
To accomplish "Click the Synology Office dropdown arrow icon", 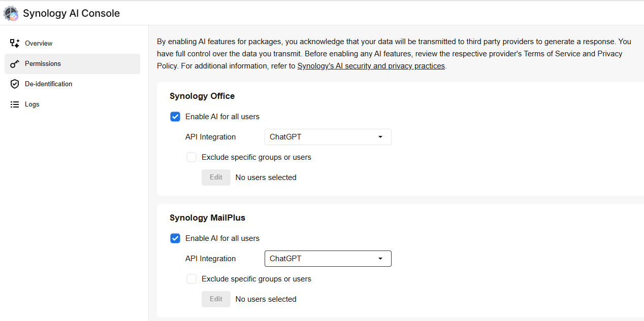I will (x=380, y=137).
